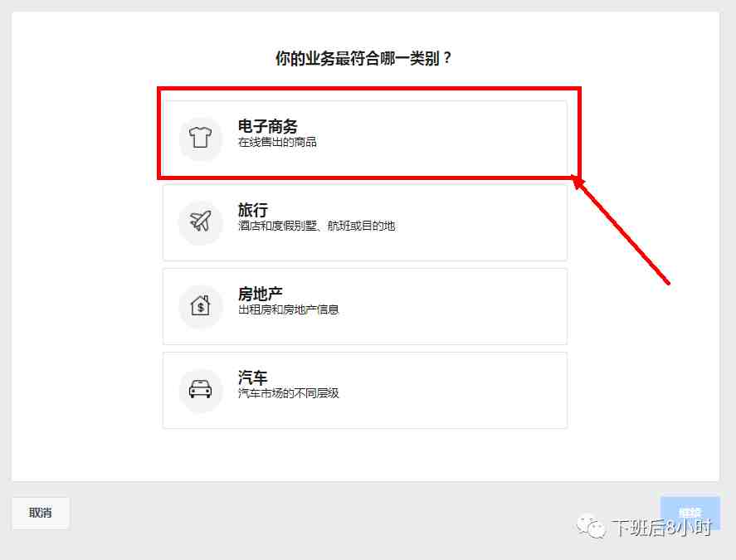The height and width of the screenshot is (560, 736).
Task: Click the 酒店和度假别墅、航班或目的地 description
Action: point(316,226)
